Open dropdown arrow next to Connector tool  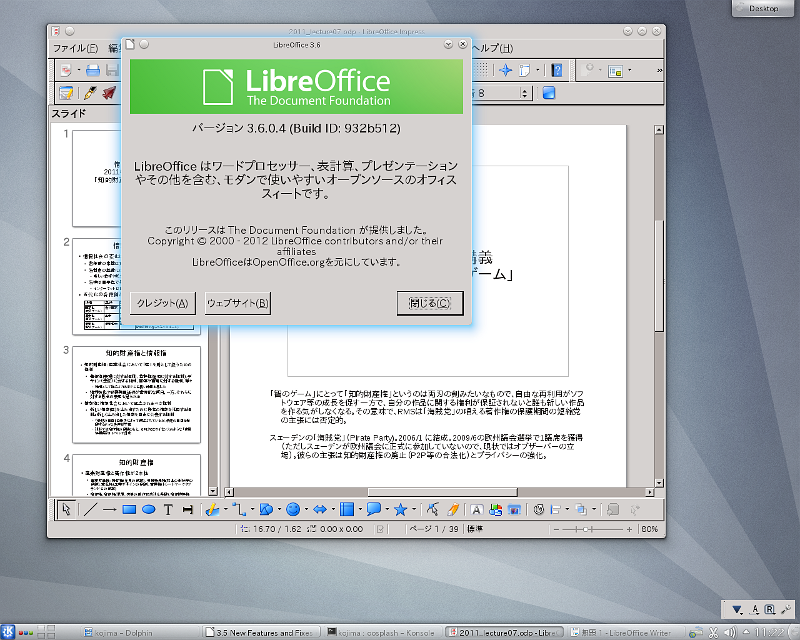coord(252,509)
